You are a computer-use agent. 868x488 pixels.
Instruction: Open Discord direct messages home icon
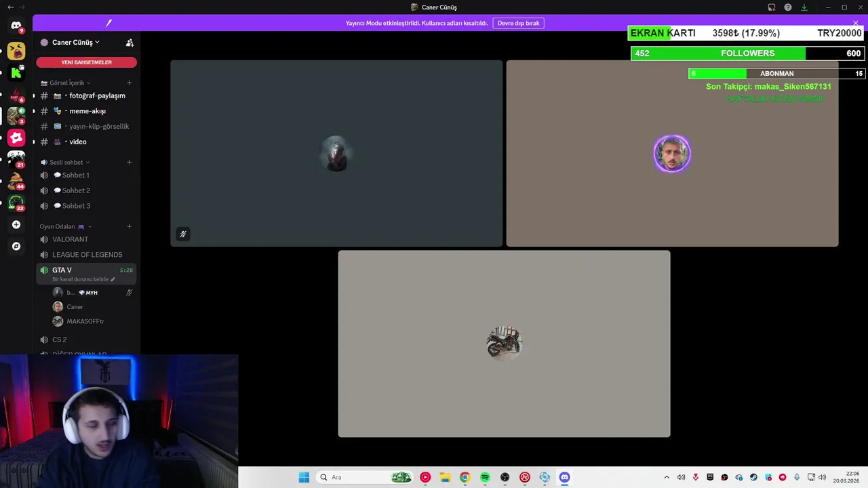(x=16, y=26)
